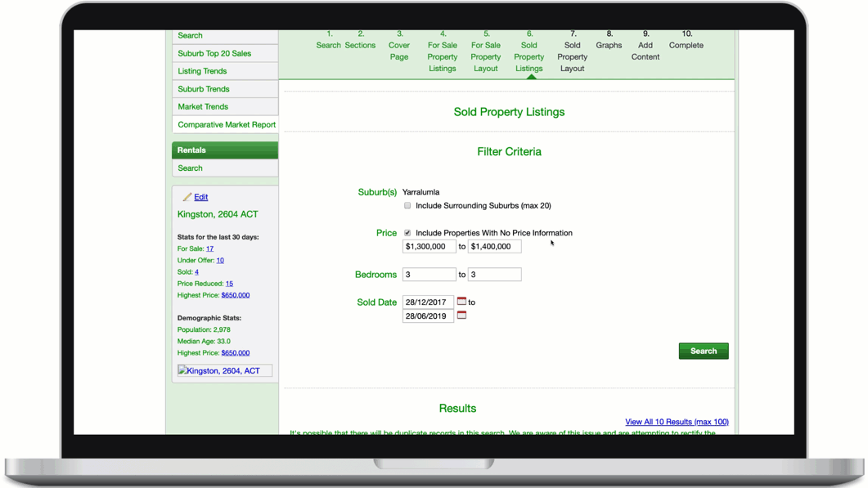Enable Include Surrounding Suburbs checkbox
The image size is (868, 488).
407,206
